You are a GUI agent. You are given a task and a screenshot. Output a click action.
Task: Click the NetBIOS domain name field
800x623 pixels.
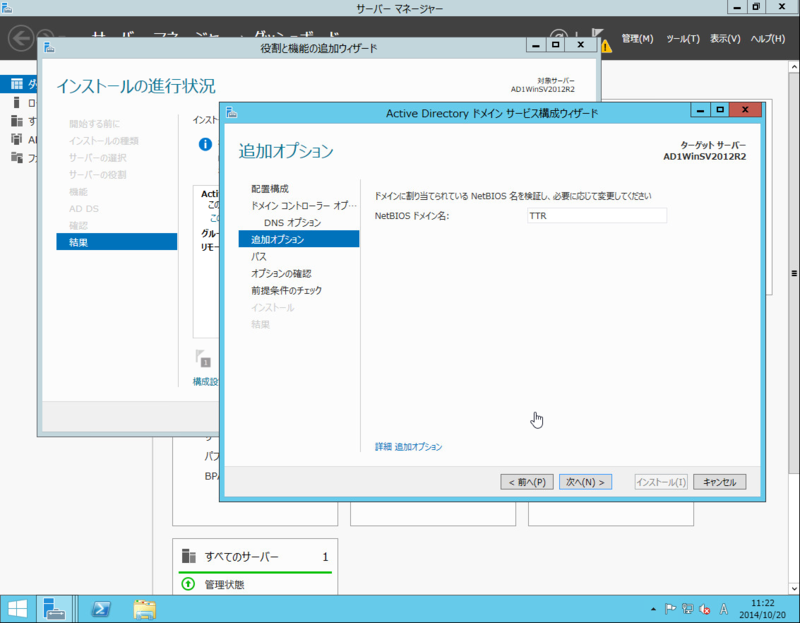point(596,215)
